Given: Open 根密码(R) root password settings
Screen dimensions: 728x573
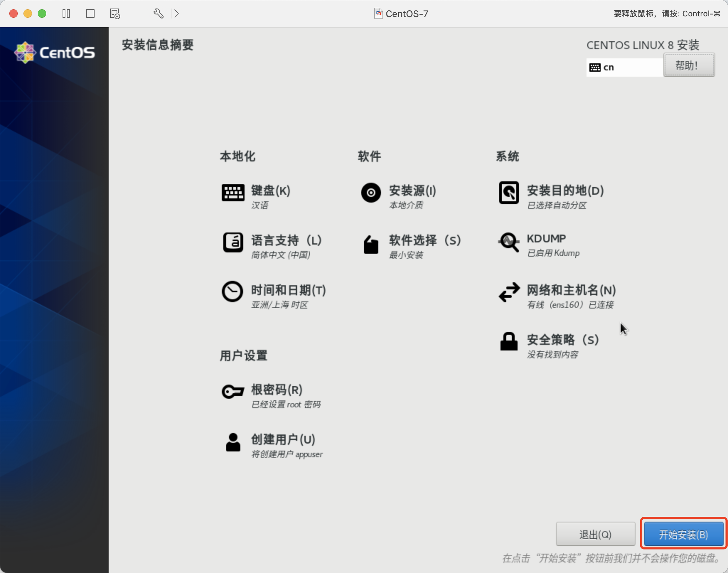Looking at the screenshot, I should [x=277, y=390].
